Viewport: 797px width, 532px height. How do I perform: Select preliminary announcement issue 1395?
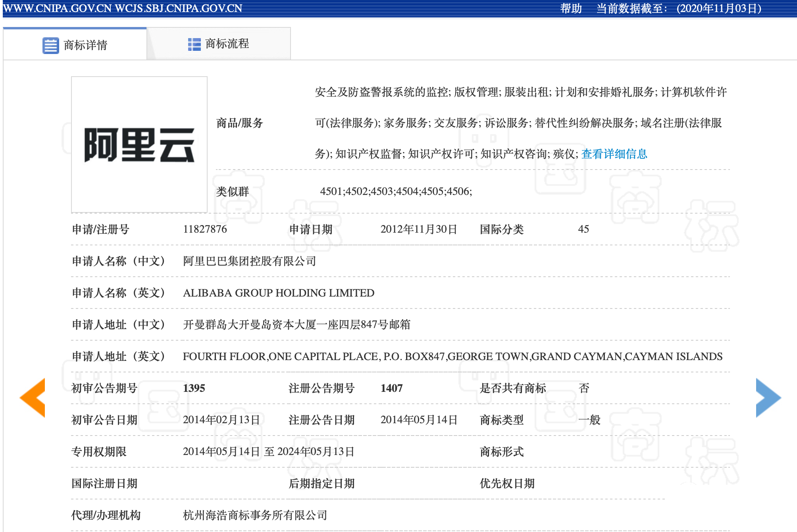coord(194,388)
